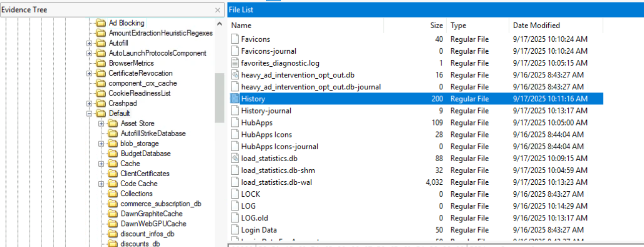Click the load_statistics.db-shm file icon
The image size is (644, 247).
(x=235, y=170)
